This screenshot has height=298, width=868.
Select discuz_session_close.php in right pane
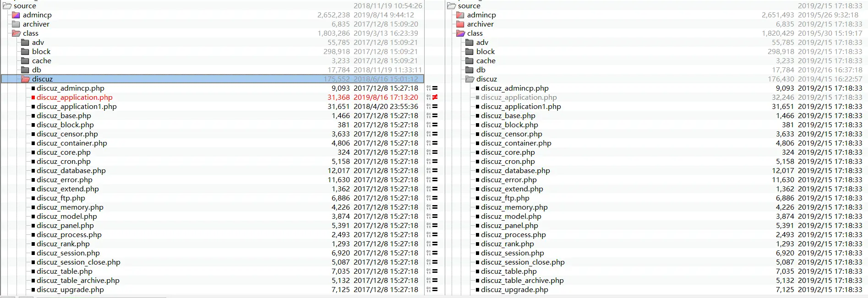pos(523,262)
